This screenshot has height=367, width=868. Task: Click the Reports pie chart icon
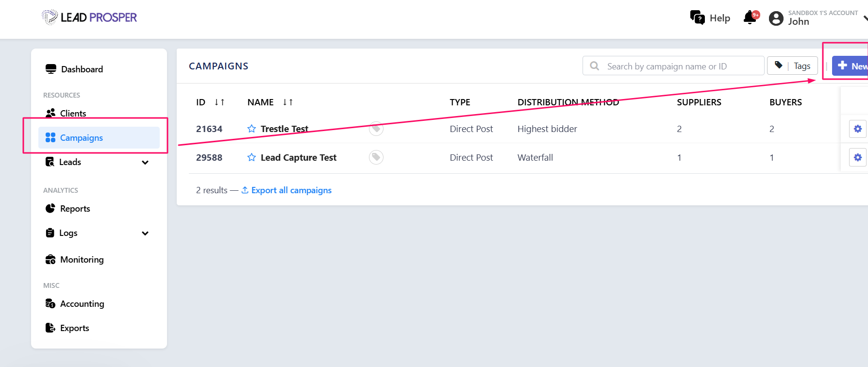[x=50, y=208]
